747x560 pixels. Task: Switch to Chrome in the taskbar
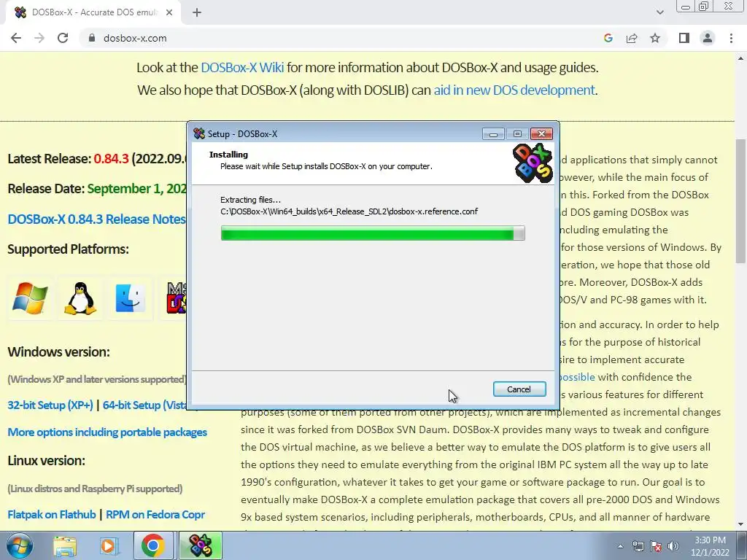152,545
